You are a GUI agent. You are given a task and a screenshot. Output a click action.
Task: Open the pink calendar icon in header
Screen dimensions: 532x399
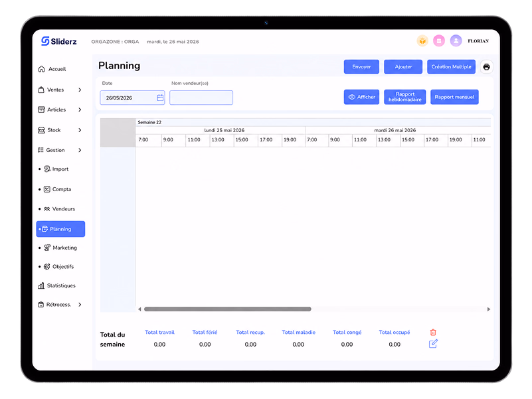(x=439, y=41)
